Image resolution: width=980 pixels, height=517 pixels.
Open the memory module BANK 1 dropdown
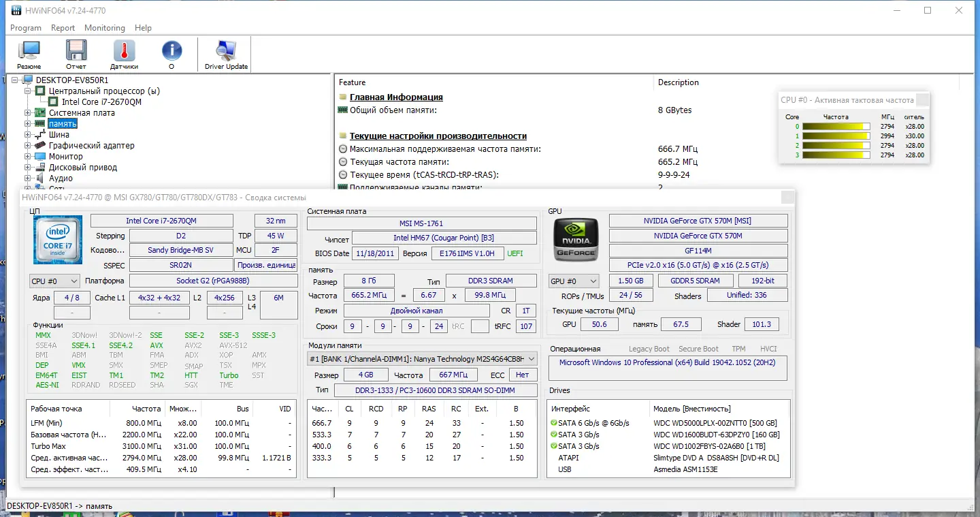(422, 359)
